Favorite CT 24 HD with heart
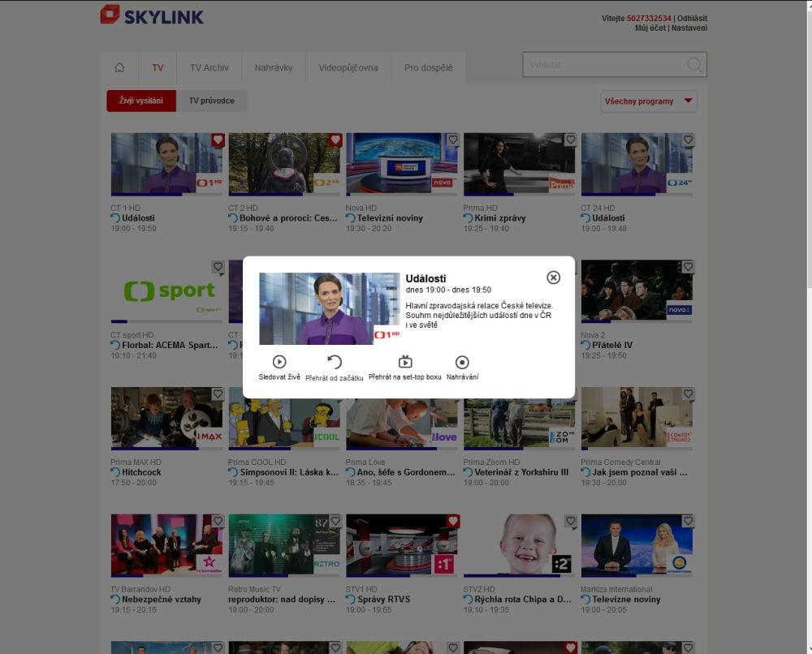This screenshot has width=812, height=654. pos(689,140)
